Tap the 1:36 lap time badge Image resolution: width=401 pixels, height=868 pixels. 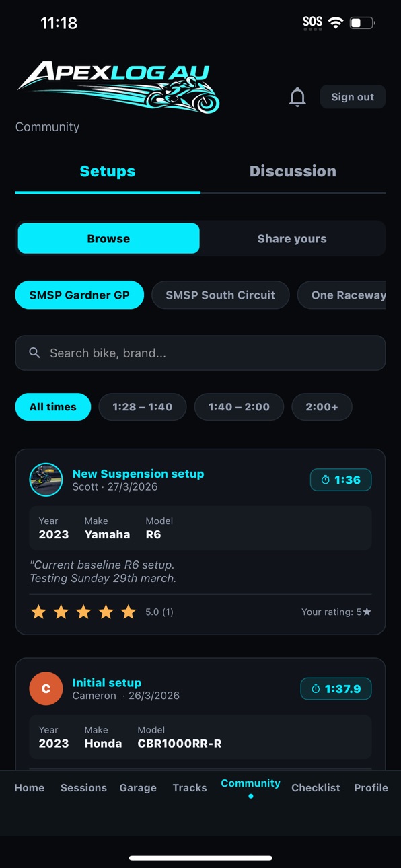[x=340, y=480]
